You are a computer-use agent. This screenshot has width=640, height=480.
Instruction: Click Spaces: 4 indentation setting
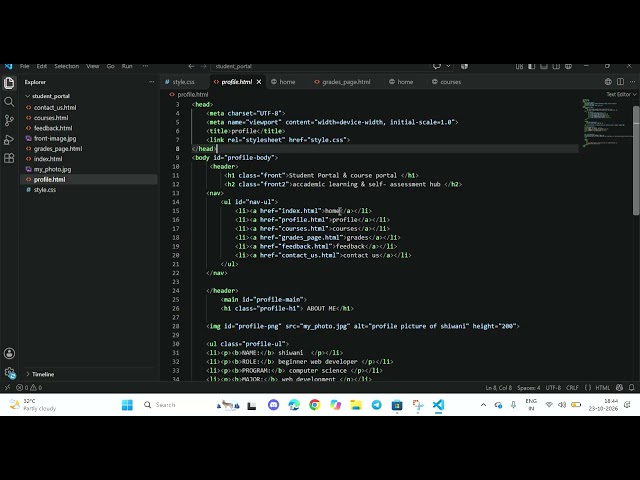click(x=529, y=387)
